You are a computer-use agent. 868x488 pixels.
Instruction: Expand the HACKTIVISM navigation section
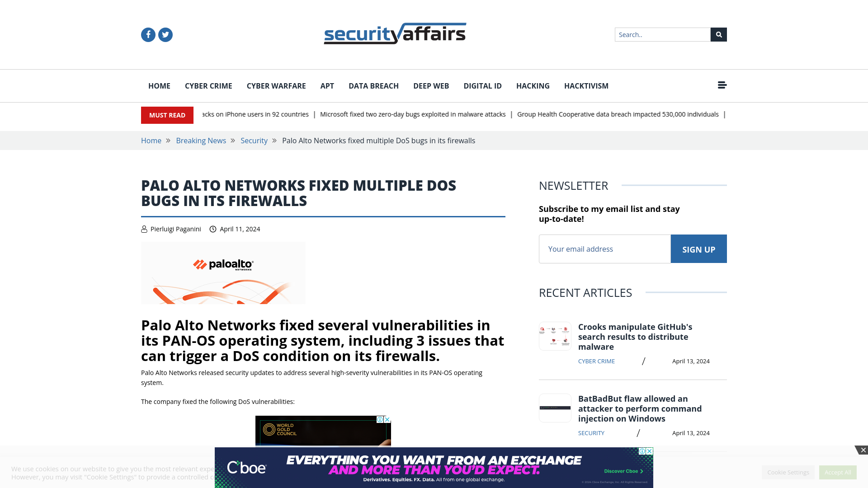(x=587, y=86)
